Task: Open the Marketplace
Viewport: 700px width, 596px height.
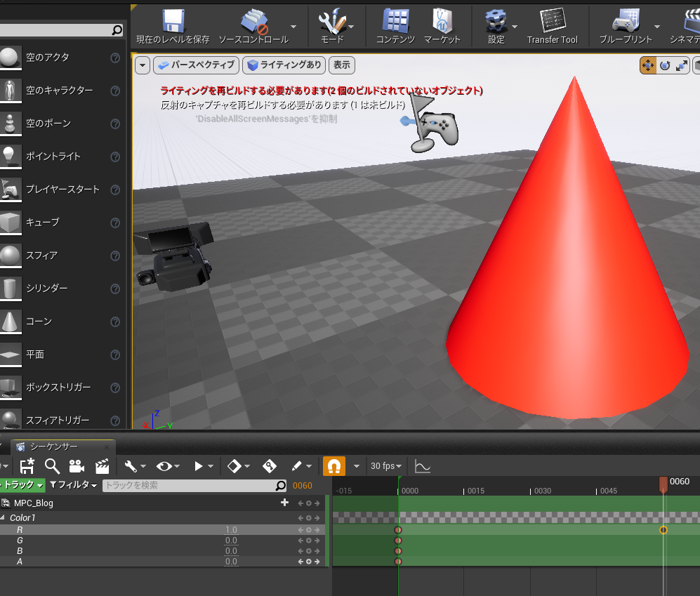Action: pyautogui.click(x=442, y=22)
